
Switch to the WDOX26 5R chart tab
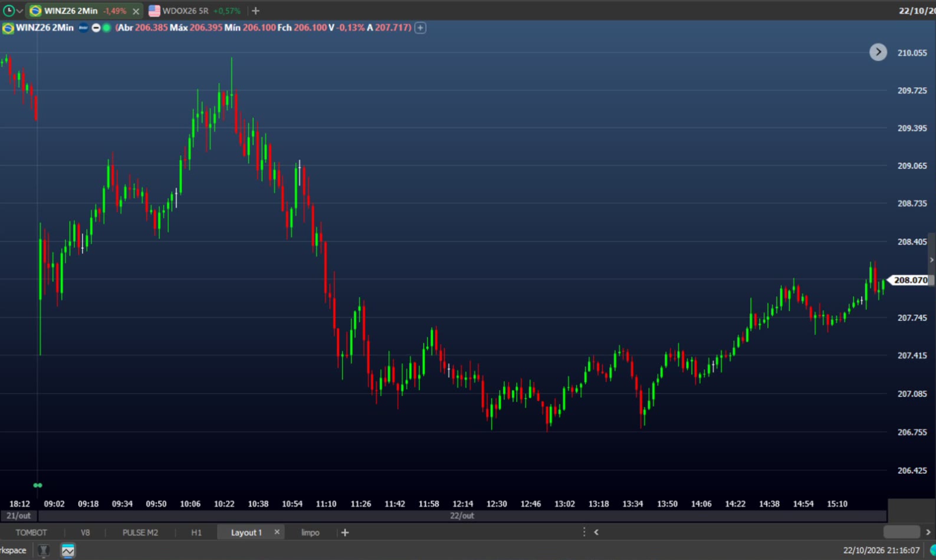point(195,11)
